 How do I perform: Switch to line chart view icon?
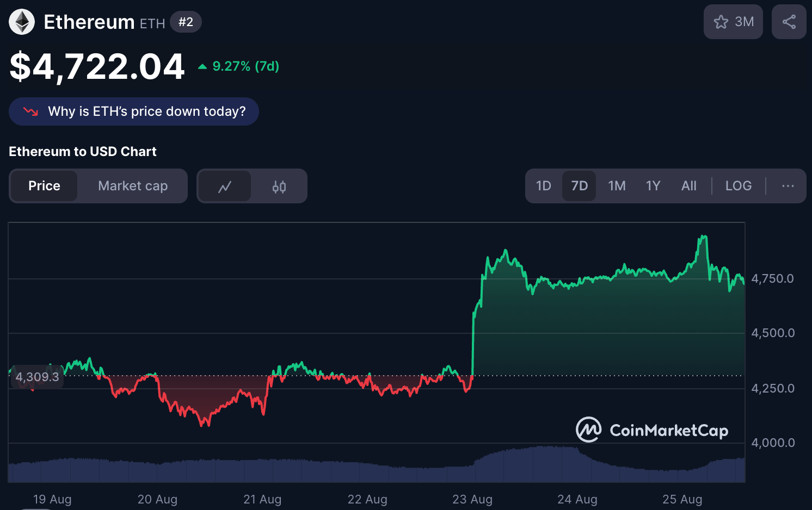225,186
